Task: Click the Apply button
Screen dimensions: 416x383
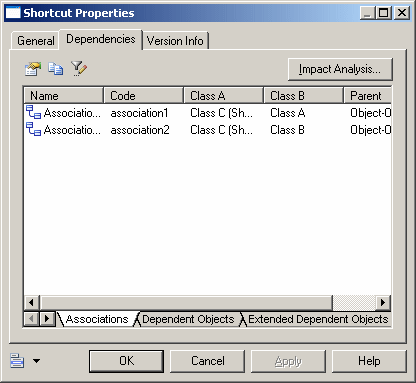Action: click(288, 361)
